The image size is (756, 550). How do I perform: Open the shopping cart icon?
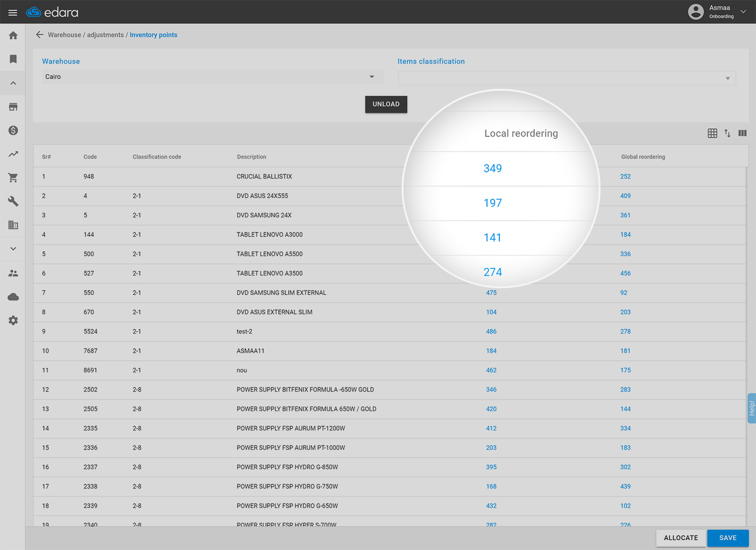(x=13, y=178)
